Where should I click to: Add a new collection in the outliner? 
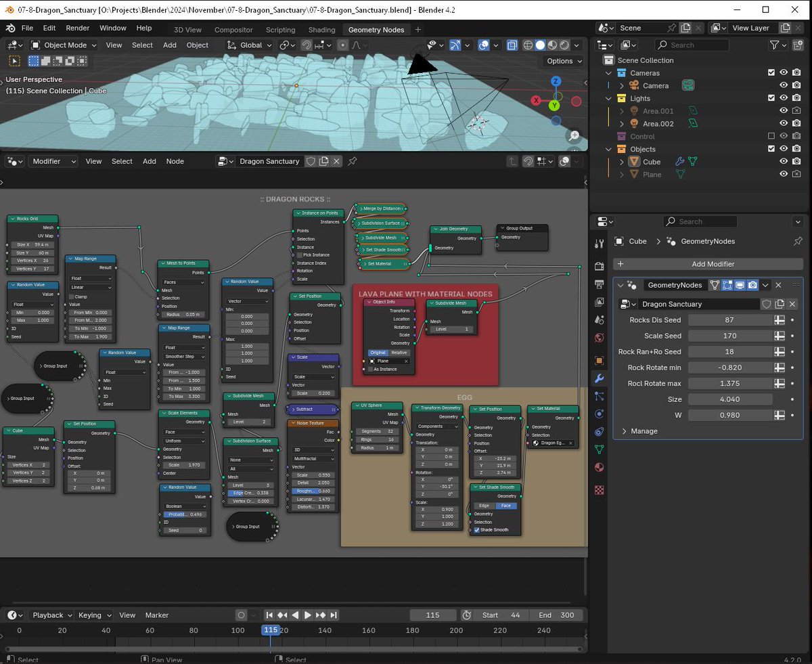pos(798,45)
